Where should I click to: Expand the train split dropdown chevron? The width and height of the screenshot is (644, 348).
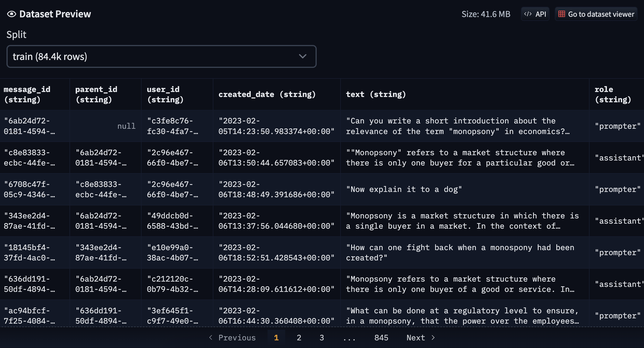[x=303, y=56]
